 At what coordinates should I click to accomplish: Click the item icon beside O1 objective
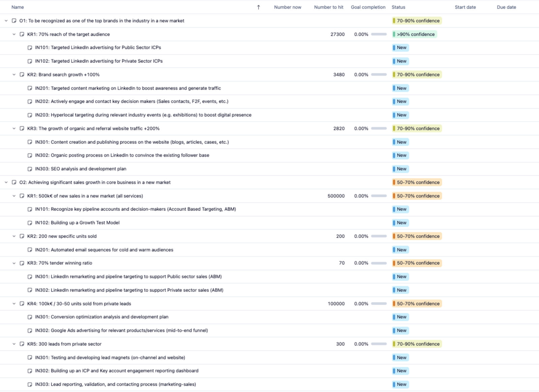pos(14,21)
